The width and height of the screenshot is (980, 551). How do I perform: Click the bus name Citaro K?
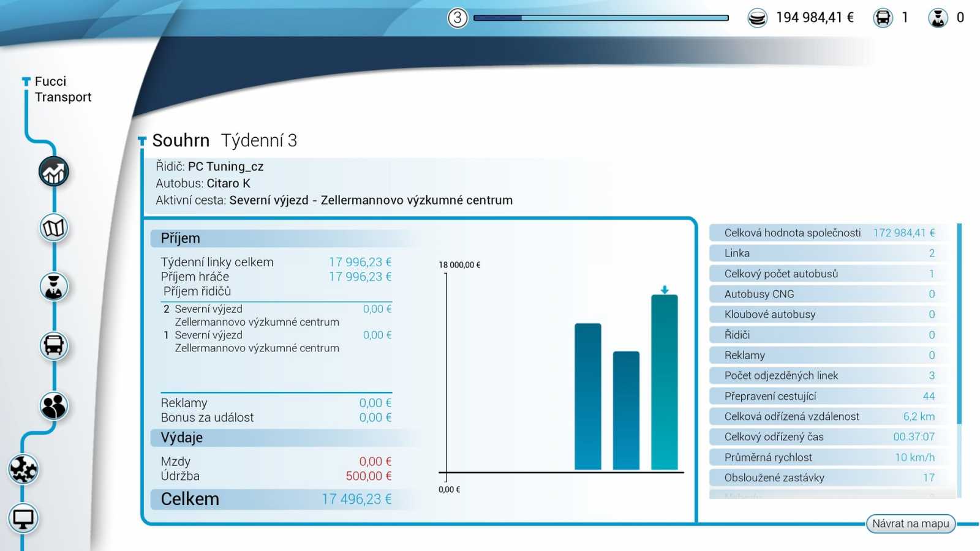[x=228, y=183]
